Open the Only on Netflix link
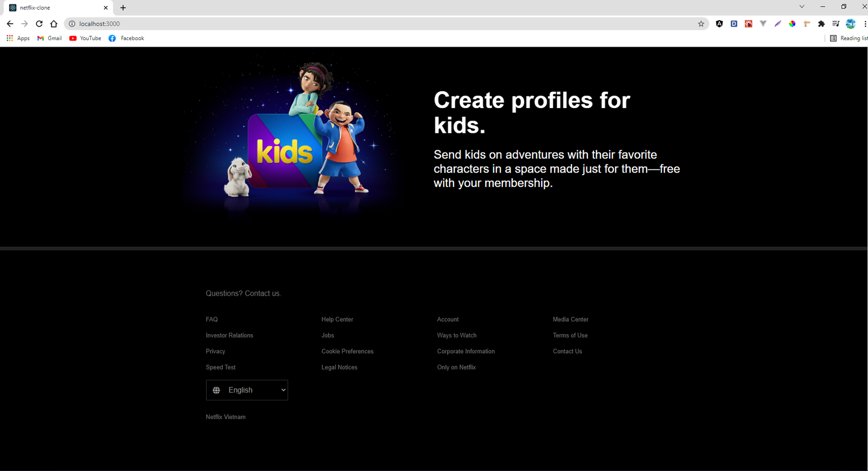Viewport: 868px width, 471px height. [x=457, y=367]
